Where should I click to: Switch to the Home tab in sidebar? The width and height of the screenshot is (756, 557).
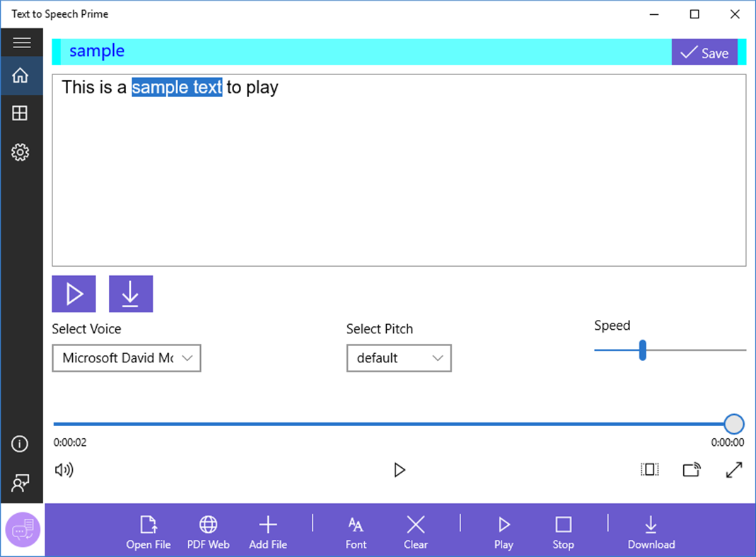pos(21,76)
